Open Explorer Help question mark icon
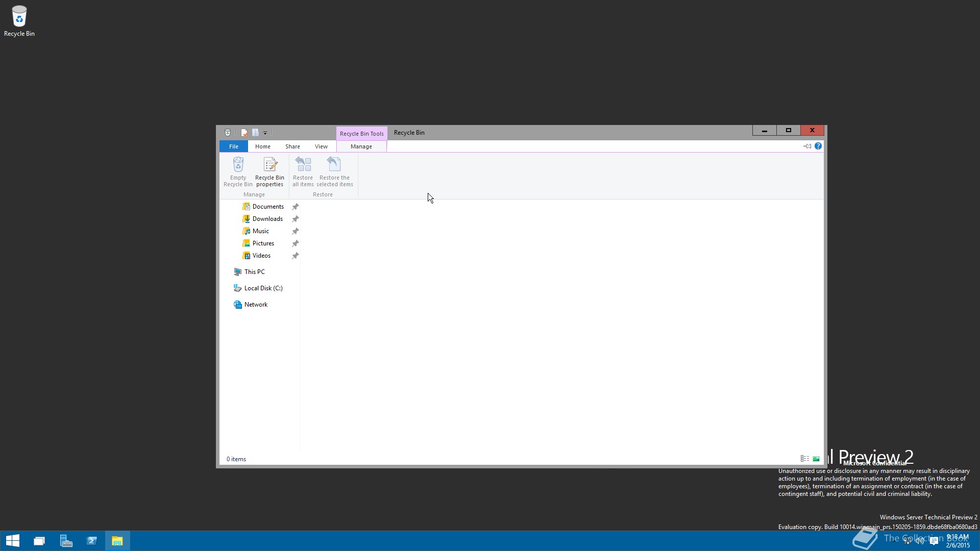 (818, 146)
